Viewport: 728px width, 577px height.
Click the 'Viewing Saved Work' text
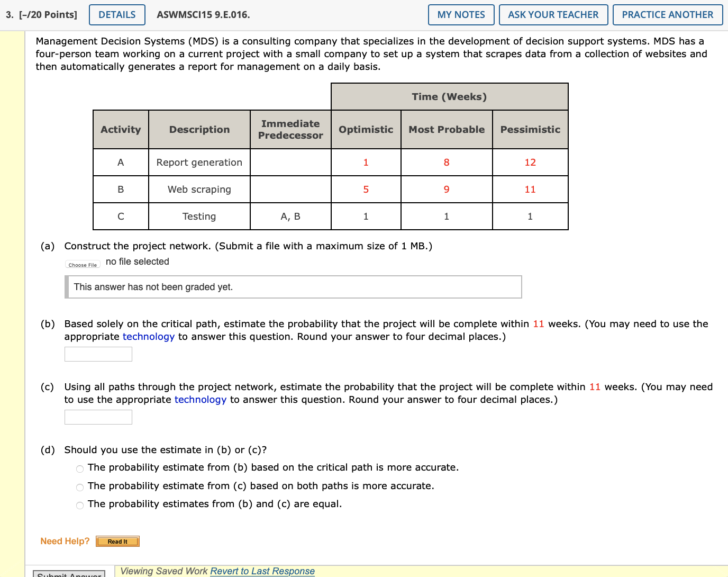(x=164, y=571)
